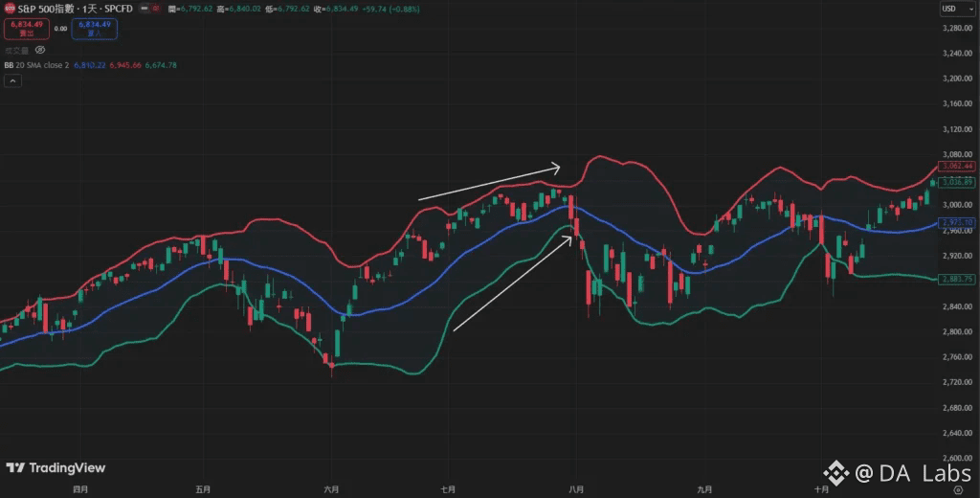
Task: Click the 六月 label on the time axis
Action: click(x=332, y=489)
